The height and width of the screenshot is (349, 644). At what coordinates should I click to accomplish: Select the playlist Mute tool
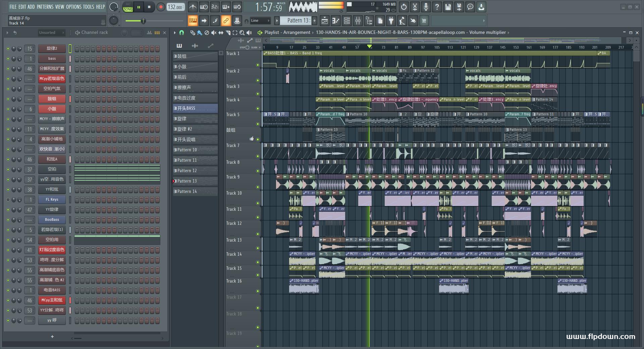tap(214, 33)
